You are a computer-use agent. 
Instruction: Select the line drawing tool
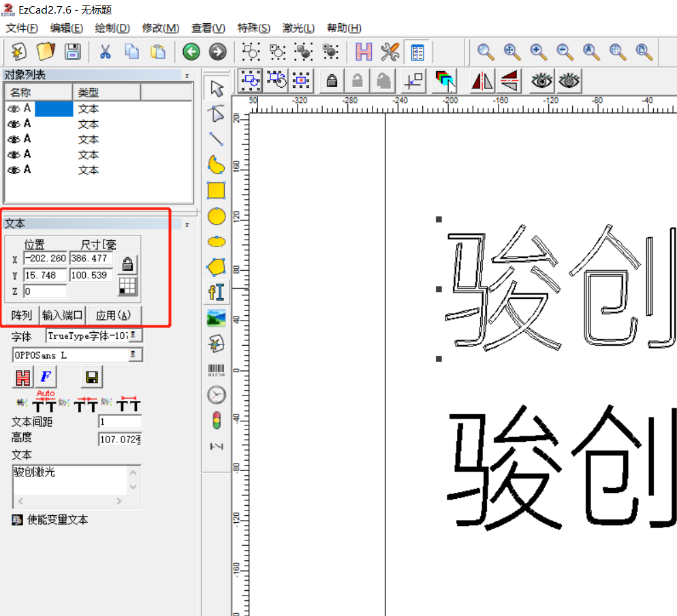(217, 139)
